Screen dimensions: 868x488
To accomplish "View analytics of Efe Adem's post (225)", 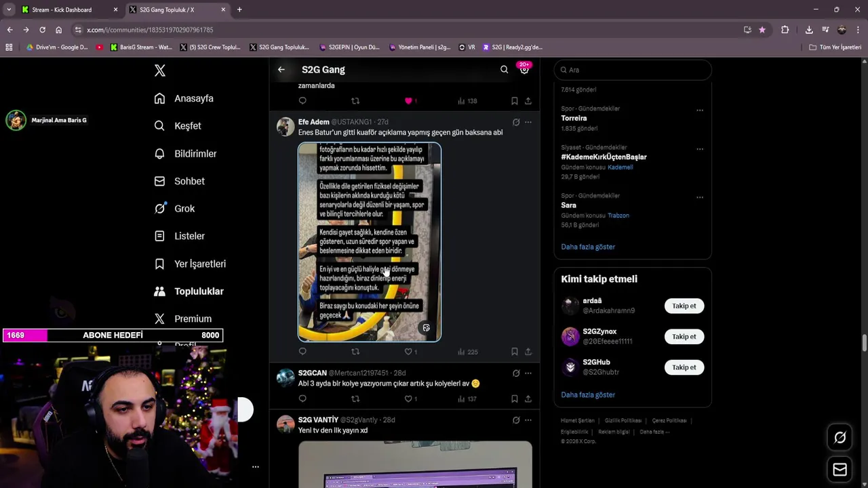I will [468, 352].
